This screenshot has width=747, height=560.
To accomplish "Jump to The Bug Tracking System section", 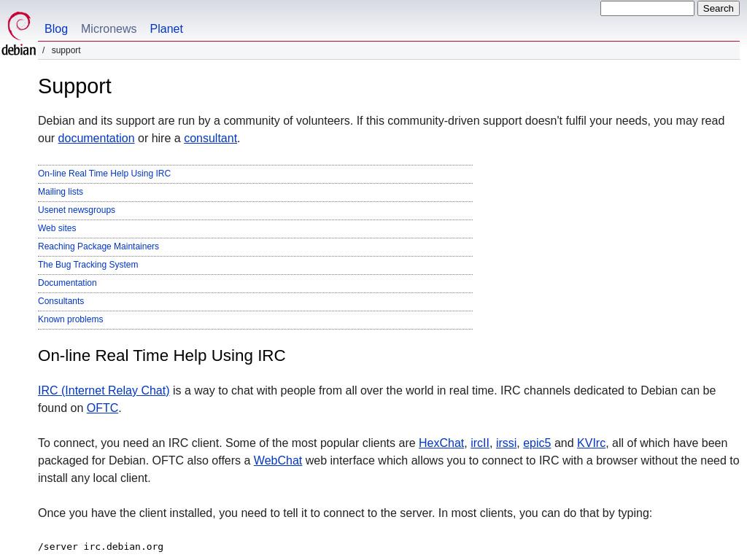I will coord(88,264).
